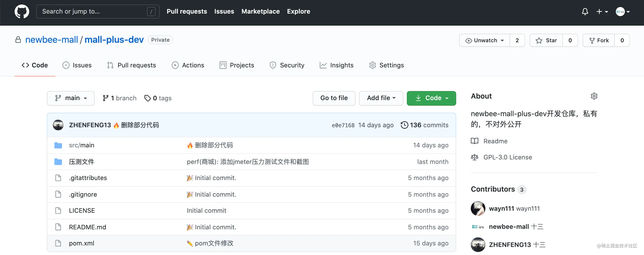644x255 pixels.
Task: View the 1 branch link
Action: pyautogui.click(x=120, y=98)
